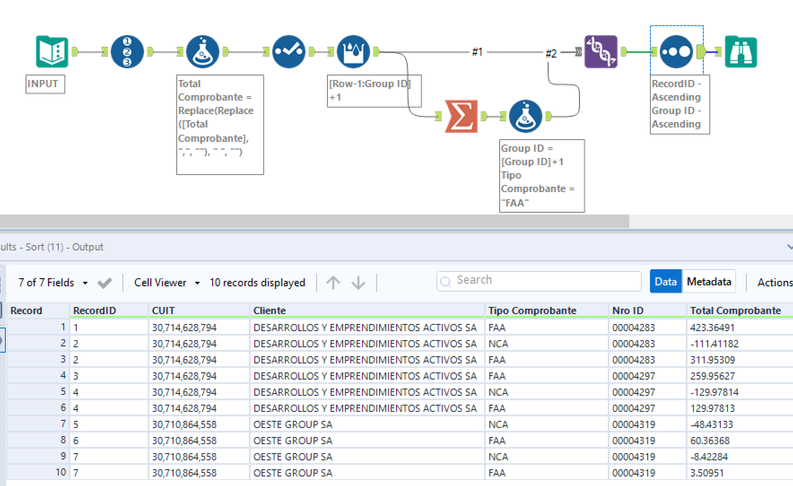793x486 pixels.
Task: Click the -8.42284 total cell
Action: coord(740,457)
